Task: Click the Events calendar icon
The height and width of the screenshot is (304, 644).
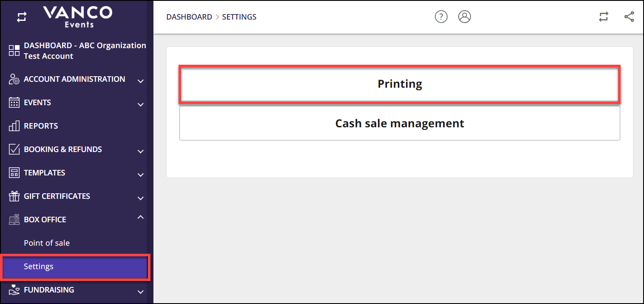Action: (14, 103)
